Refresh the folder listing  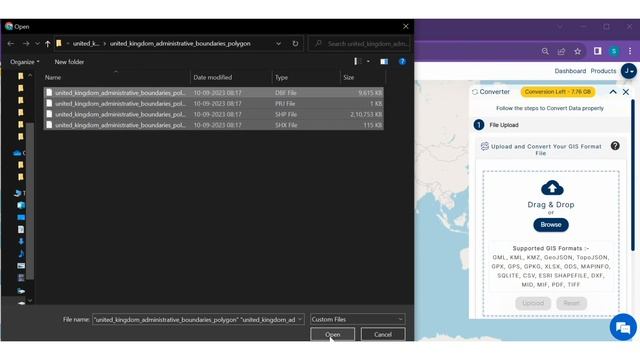pos(295,43)
